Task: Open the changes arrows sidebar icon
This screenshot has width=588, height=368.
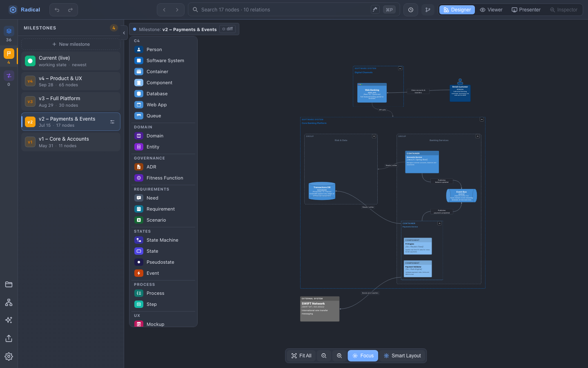Action: (x=9, y=76)
